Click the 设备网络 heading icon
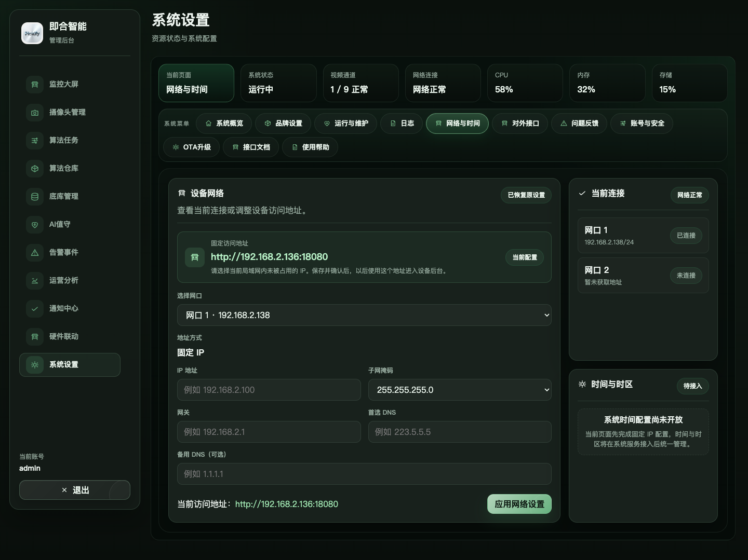 coord(182,193)
